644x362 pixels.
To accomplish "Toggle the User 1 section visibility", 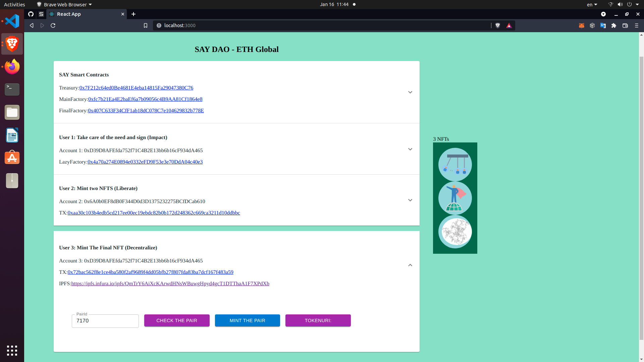I will (x=410, y=149).
